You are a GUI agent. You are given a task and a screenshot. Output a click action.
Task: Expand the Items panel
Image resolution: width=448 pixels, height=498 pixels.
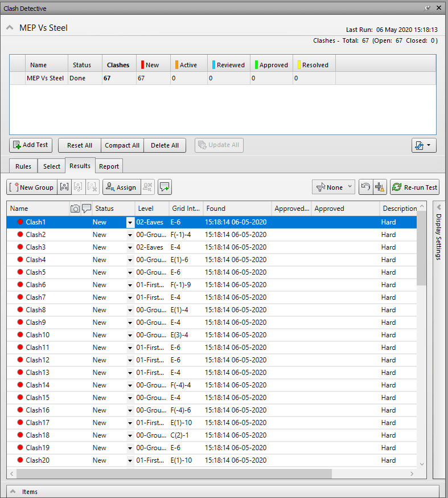(13, 492)
